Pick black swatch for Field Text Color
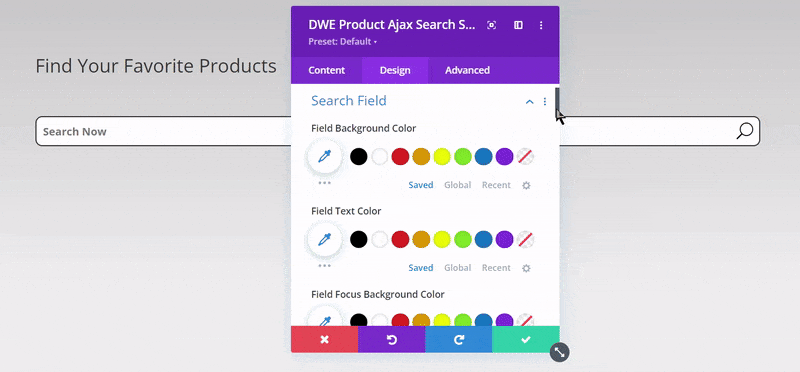 pyautogui.click(x=359, y=239)
